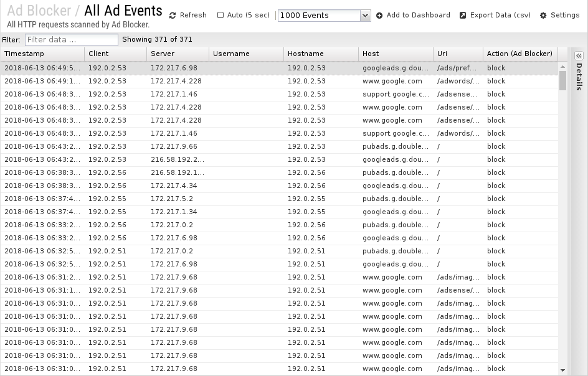Screen dimensions: 588x376
Task: Click the Add to Dashboard label
Action: pyautogui.click(x=418, y=15)
